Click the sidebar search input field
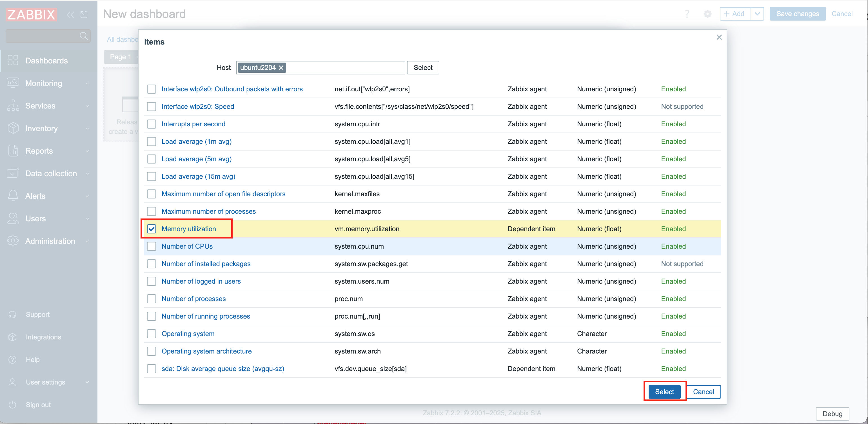Screen dimensions: 868x424 [x=48, y=36]
